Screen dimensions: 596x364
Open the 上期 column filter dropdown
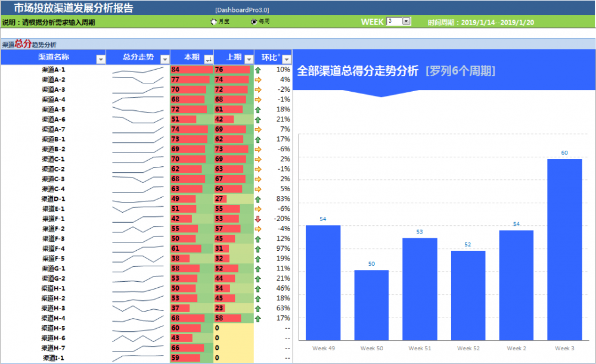tap(248, 59)
